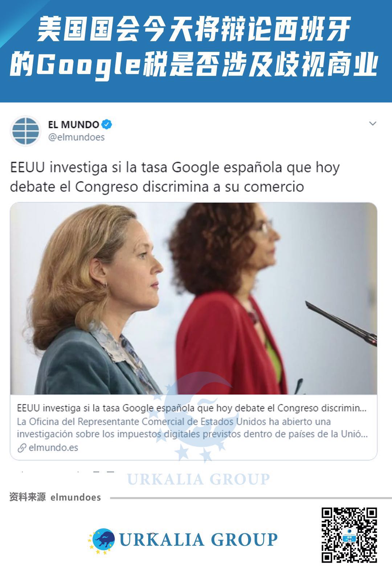Click the QR code image
Screen dimensions: 392x578
tap(349, 535)
